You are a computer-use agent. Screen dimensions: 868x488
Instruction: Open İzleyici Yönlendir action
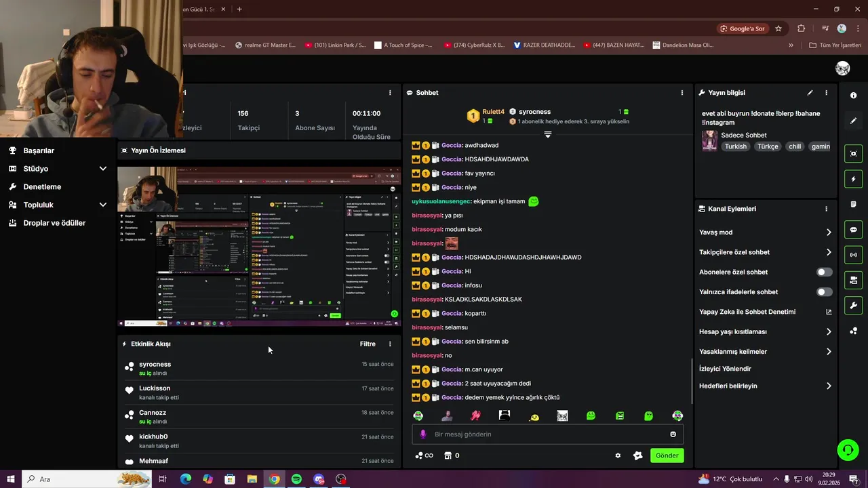(x=725, y=369)
